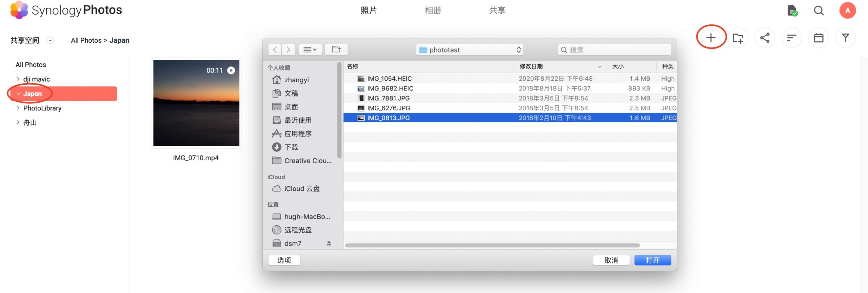Viewport: 868px width, 293px height.
Task: Open hugh-MacBook location in sidebar
Action: (302, 216)
